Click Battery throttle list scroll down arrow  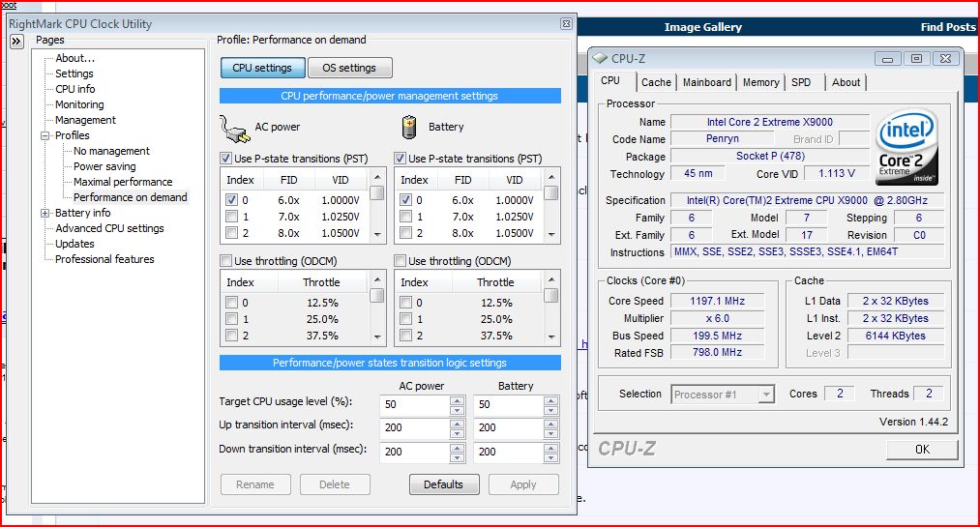click(551, 337)
